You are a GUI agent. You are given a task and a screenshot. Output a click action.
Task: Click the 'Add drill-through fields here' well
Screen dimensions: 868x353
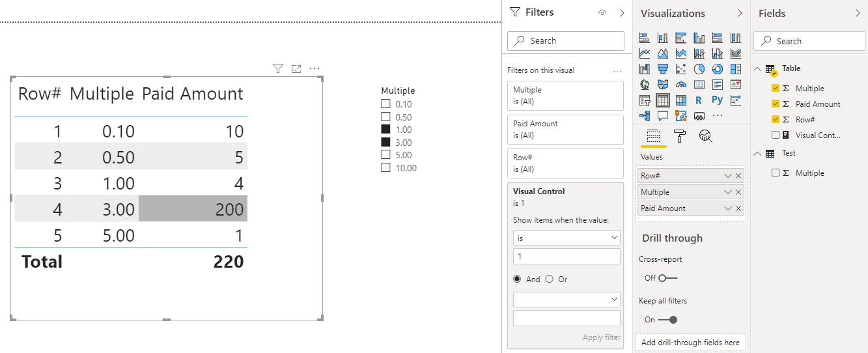[x=690, y=343]
